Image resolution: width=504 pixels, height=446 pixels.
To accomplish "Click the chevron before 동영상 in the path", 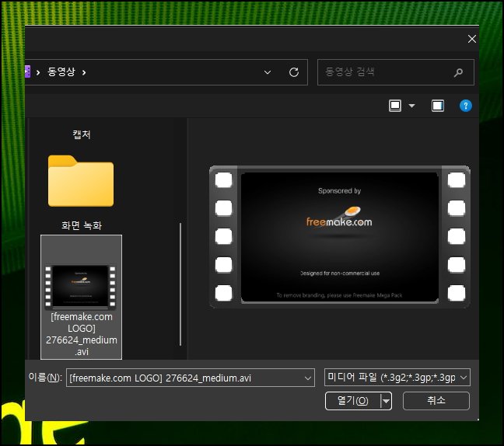I will pos(38,72).
